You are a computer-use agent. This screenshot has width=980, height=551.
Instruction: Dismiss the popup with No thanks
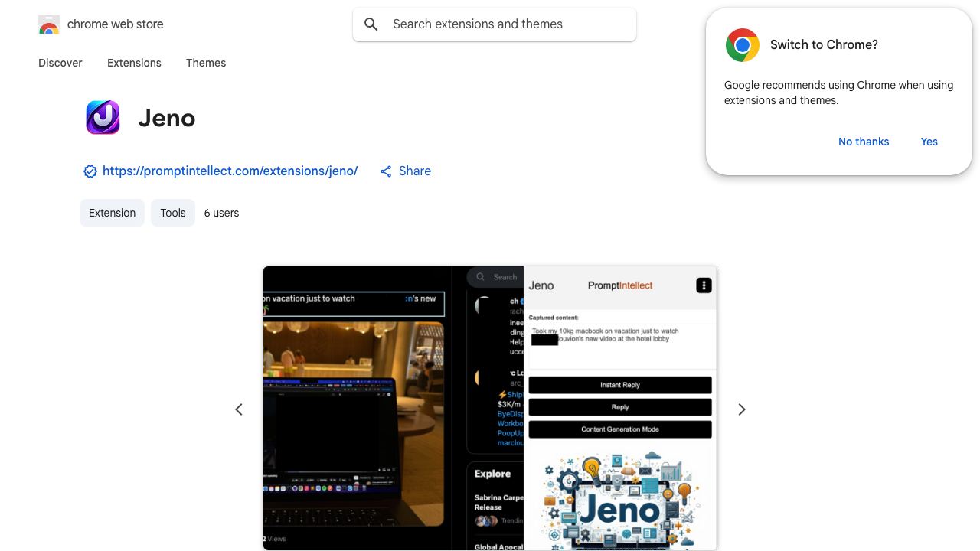pos(864,142)
